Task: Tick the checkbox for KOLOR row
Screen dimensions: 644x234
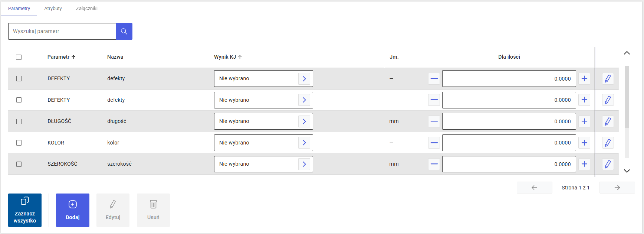Action: coord(19,143)
